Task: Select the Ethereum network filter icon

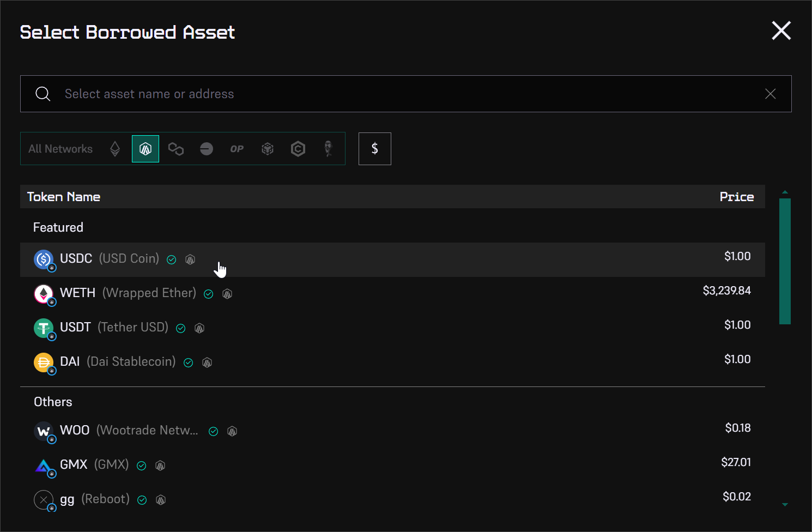Action: point(115,149)
